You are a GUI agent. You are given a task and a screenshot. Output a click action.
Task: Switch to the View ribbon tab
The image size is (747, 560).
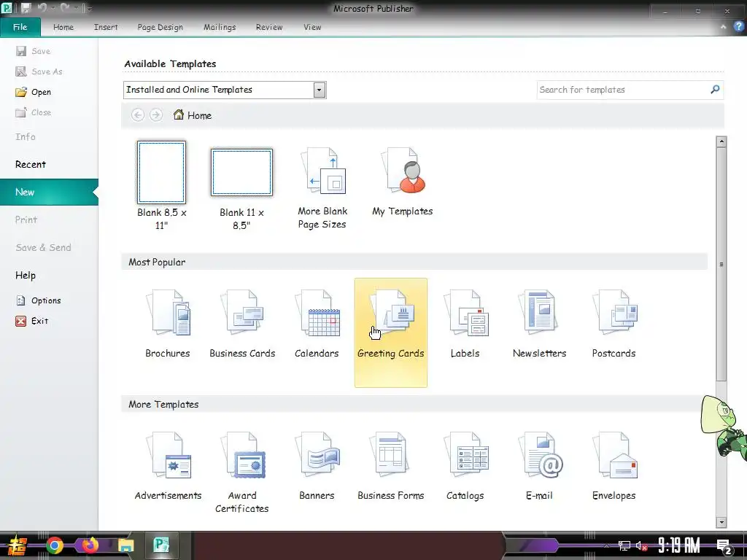pyautogui.click(x=312, y=27)
